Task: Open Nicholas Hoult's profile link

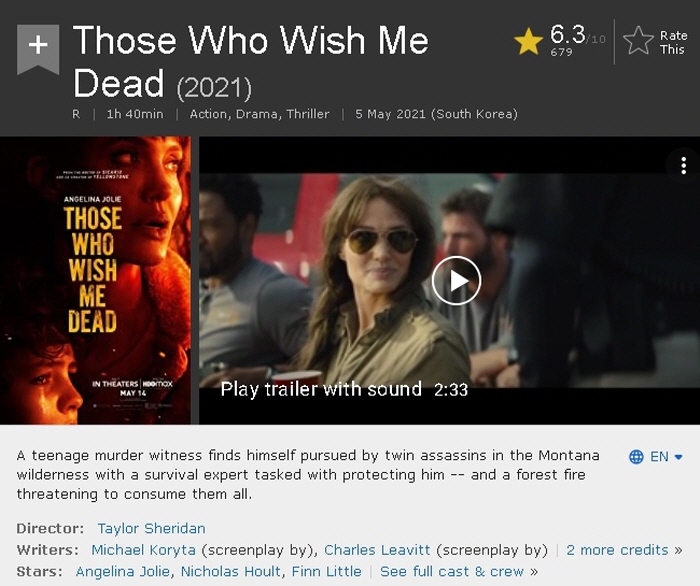Action: (231, 571)
